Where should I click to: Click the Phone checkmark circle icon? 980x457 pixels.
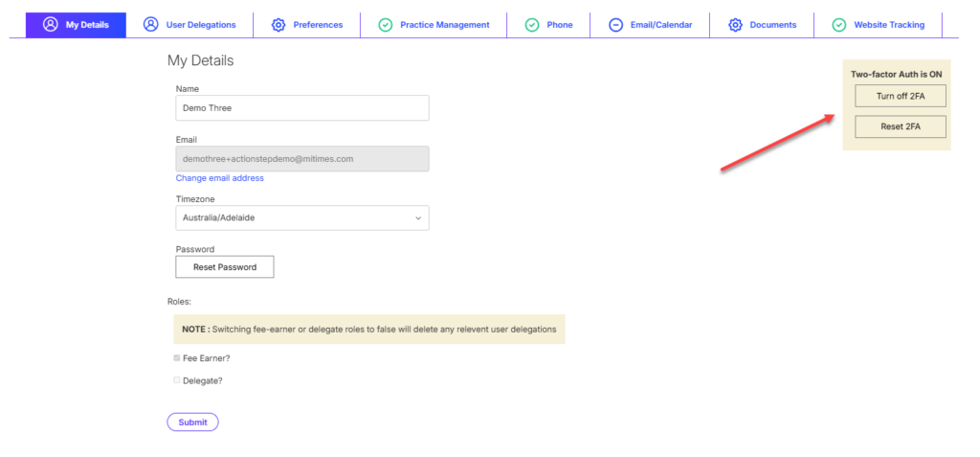tap(532, 25)
